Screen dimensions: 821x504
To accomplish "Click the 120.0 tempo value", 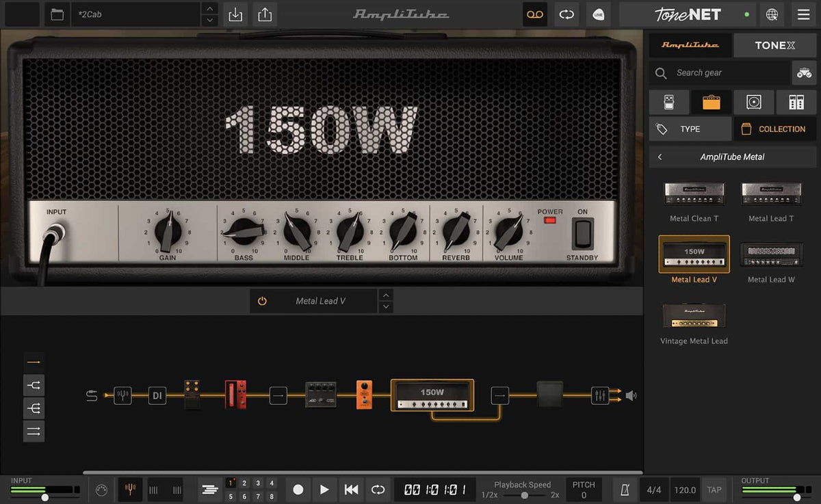I will pos(685,490).
